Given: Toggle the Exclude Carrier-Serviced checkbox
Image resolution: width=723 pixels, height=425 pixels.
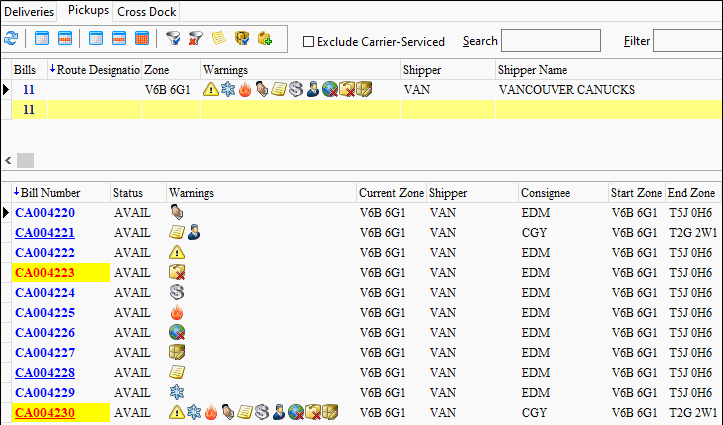Looking at the screenshot, I should [x=308, y=42].
